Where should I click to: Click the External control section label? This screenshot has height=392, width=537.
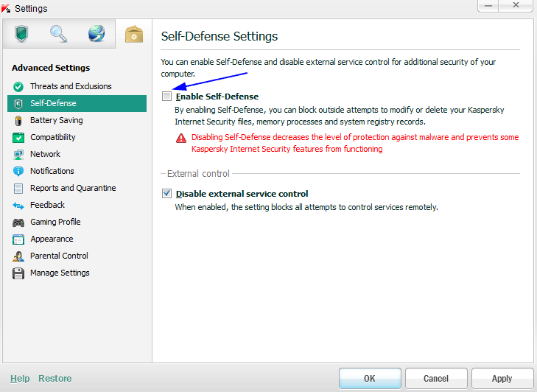198,174
